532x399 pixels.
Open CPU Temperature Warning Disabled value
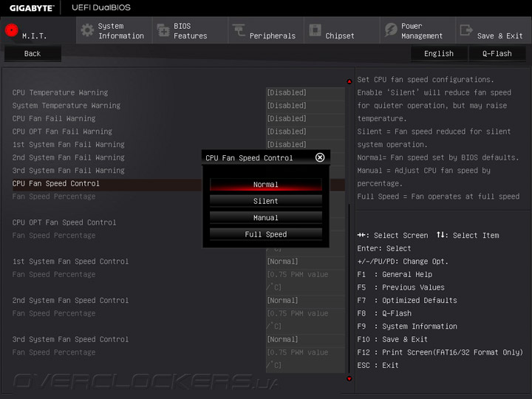305,92
